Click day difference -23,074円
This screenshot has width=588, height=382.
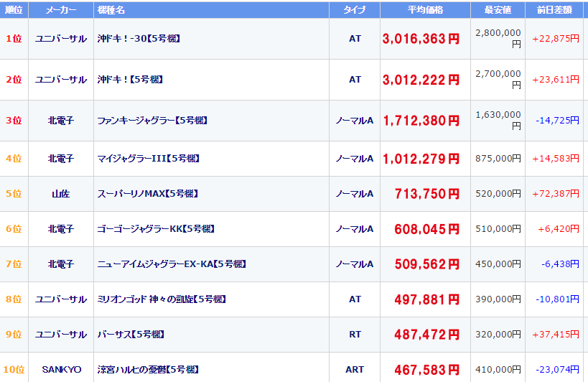click(x=558, y=370)
